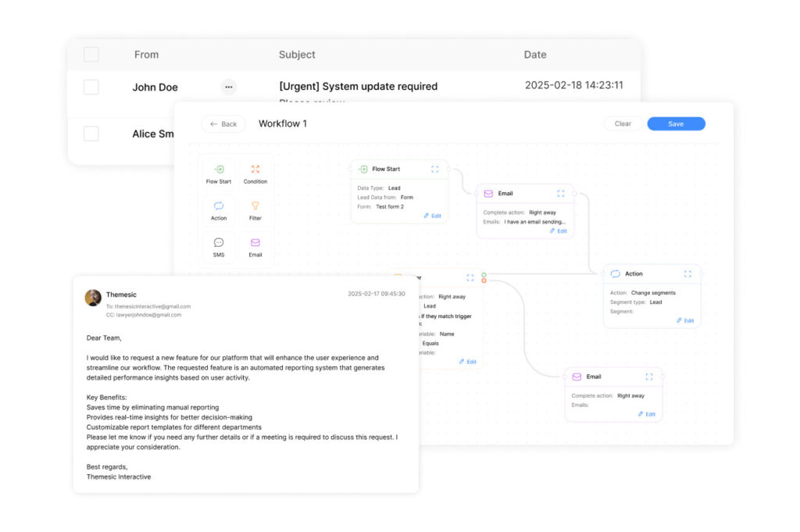Click the Clear workflow button
The image size is (800, 532).
tap(623, 123)
